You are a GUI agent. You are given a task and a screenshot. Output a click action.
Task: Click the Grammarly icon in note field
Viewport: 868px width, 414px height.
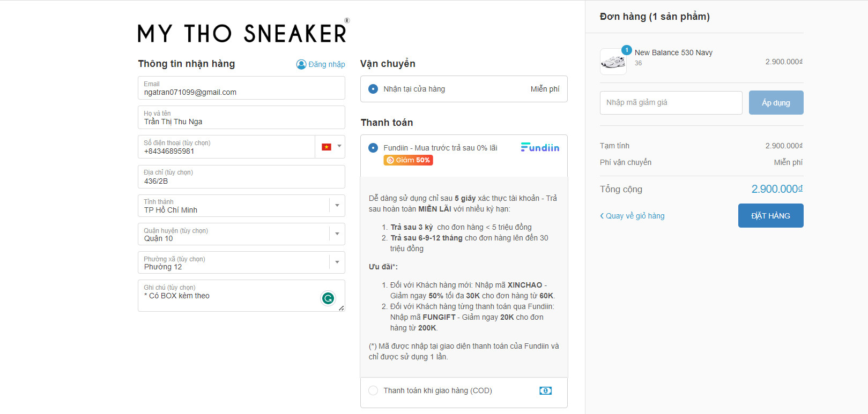point(328,298)
